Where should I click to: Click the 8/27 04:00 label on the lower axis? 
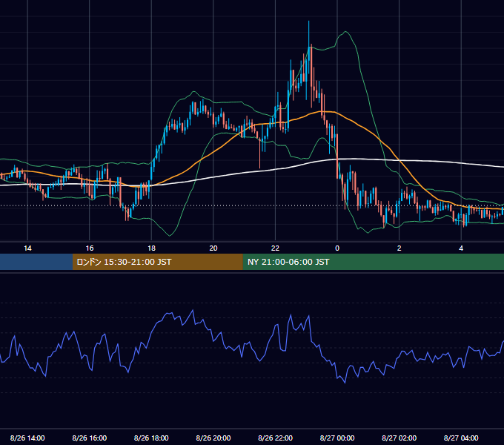coord(461,438)
